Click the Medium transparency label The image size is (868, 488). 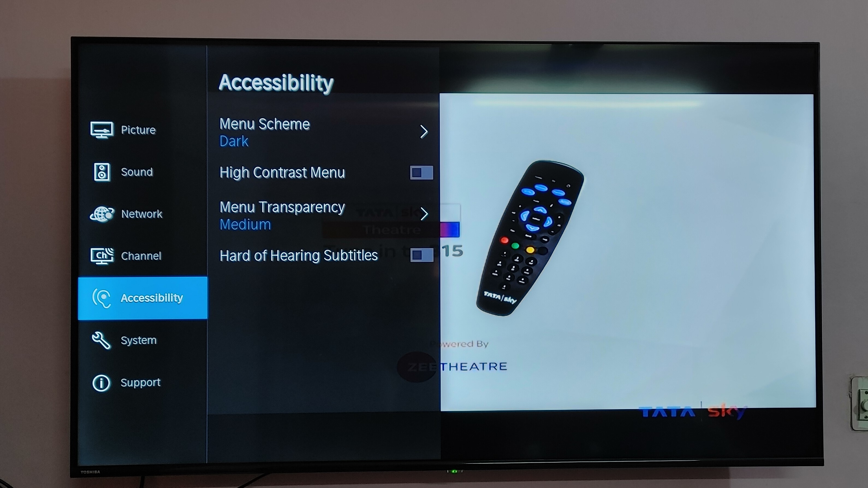[244, 224]
